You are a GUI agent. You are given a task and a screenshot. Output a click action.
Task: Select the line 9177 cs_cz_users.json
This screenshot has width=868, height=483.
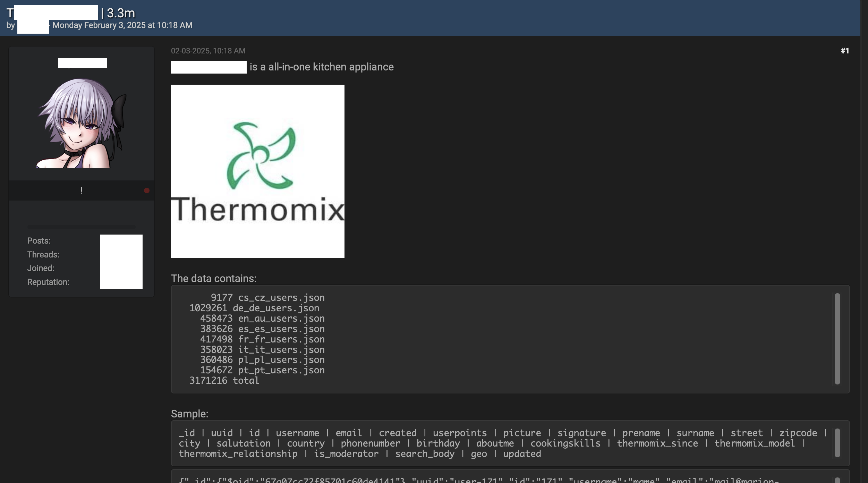267,297
